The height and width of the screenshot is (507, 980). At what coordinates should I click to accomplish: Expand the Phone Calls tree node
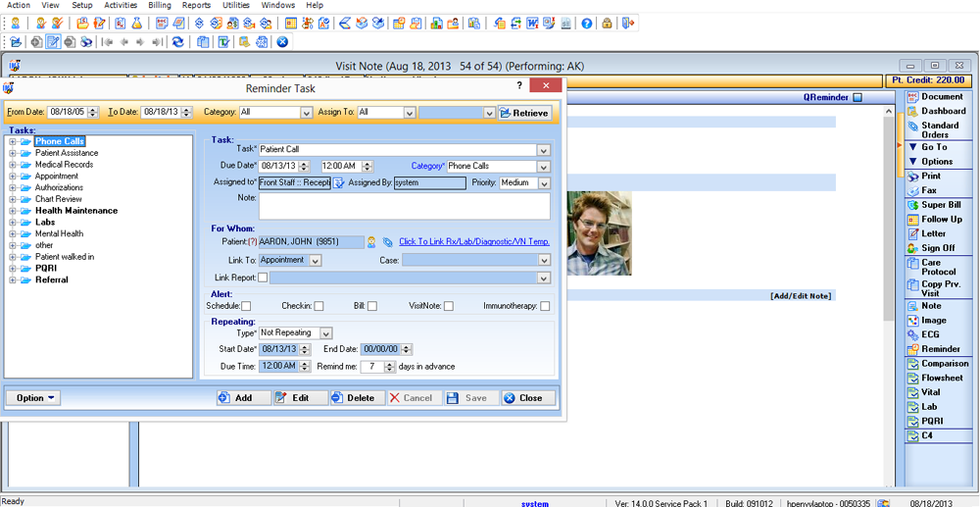pyautogui.click(x=12, y=142)
